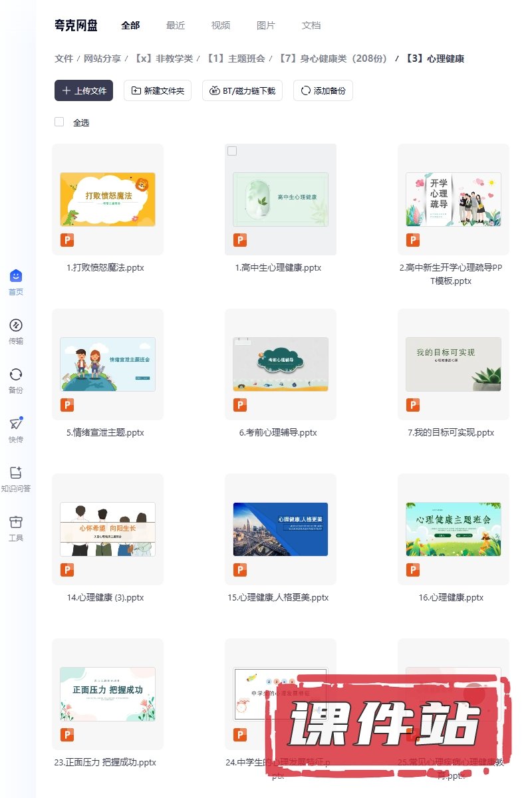Click the 添加备份 button

tap(323, 90)
